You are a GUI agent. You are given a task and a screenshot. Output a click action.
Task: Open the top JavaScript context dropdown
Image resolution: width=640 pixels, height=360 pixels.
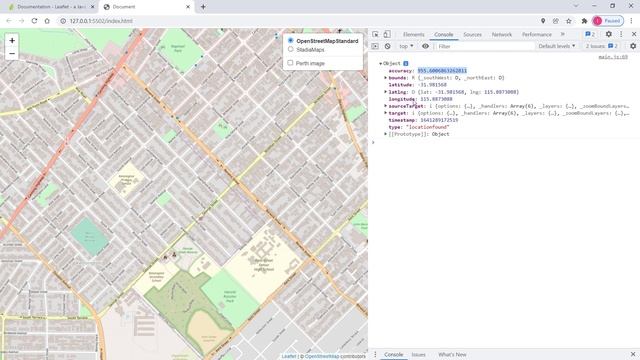406,47
